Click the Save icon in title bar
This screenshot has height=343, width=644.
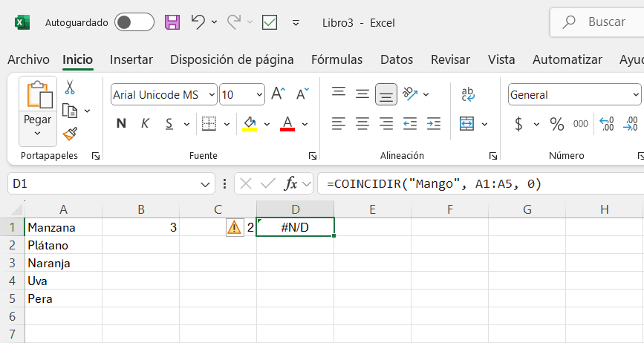172,22
